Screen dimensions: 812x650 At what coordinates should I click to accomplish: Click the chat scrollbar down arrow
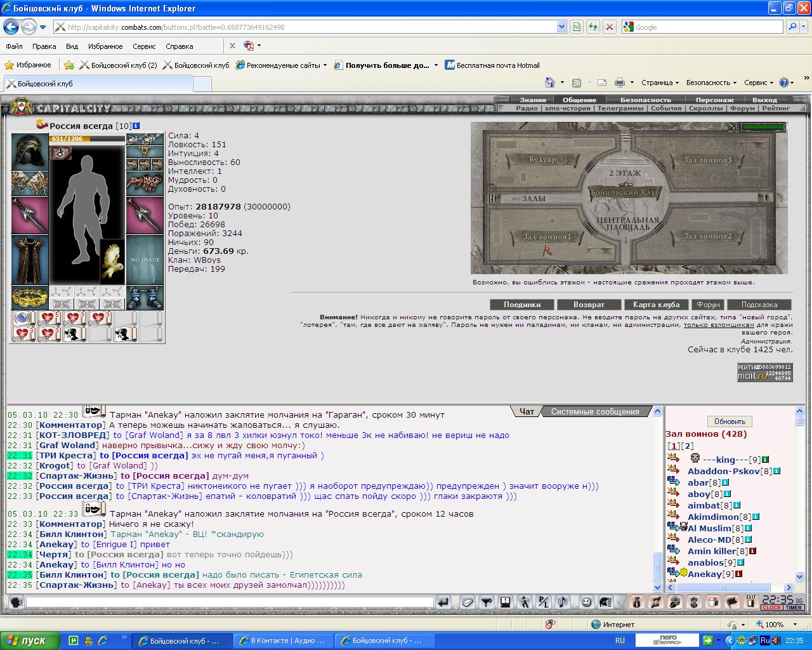[x=658, y=588]
